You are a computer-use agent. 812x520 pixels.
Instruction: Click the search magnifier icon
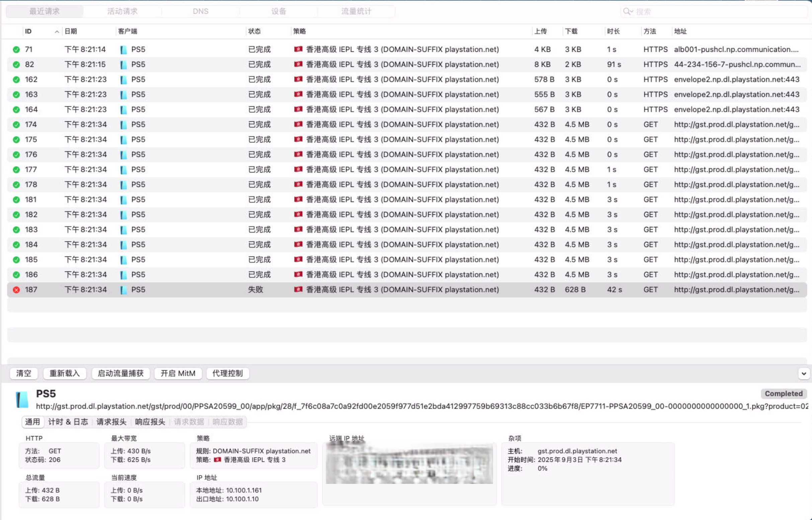click(x=626, y=11)
